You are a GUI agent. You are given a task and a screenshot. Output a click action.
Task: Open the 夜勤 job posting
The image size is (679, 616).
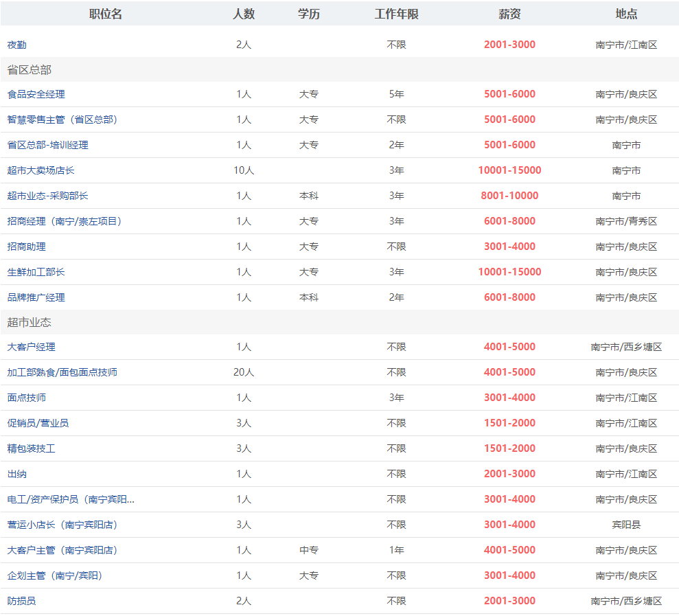pyautogui.click(x=17, y=45)
